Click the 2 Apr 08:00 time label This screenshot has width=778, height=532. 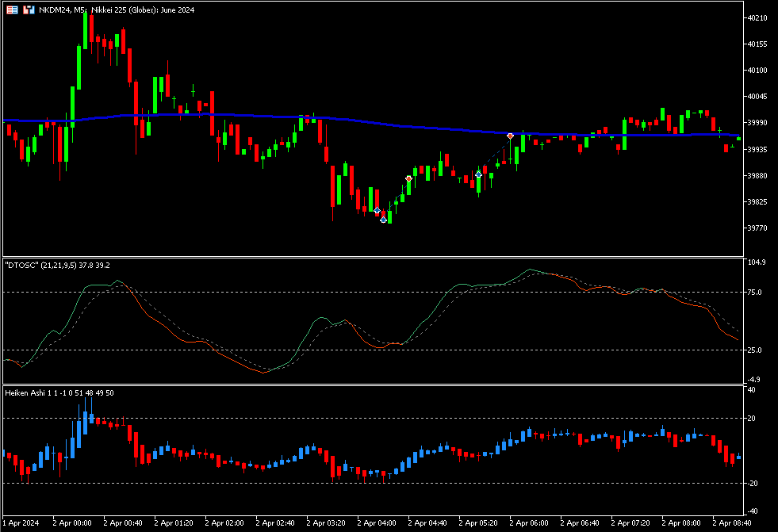pyautogui.click(x=682, y=523)
